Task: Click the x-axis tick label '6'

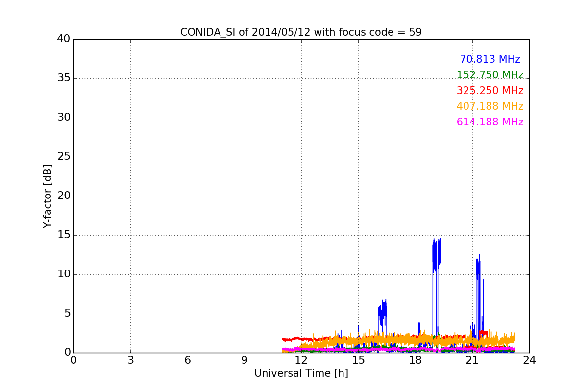Action: pos(188,360)
